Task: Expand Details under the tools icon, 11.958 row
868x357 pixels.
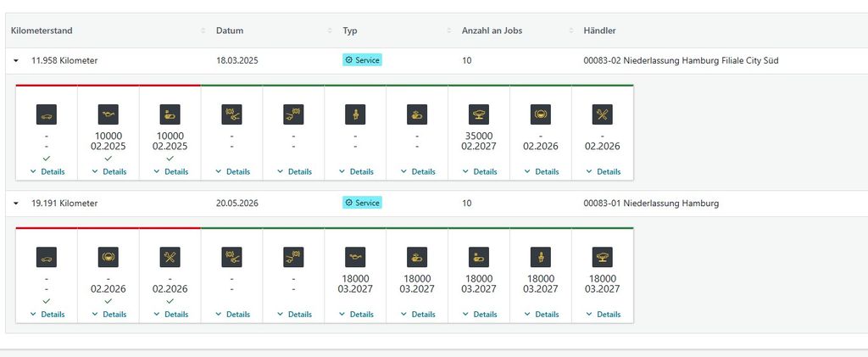Action: tap(603, 171)
